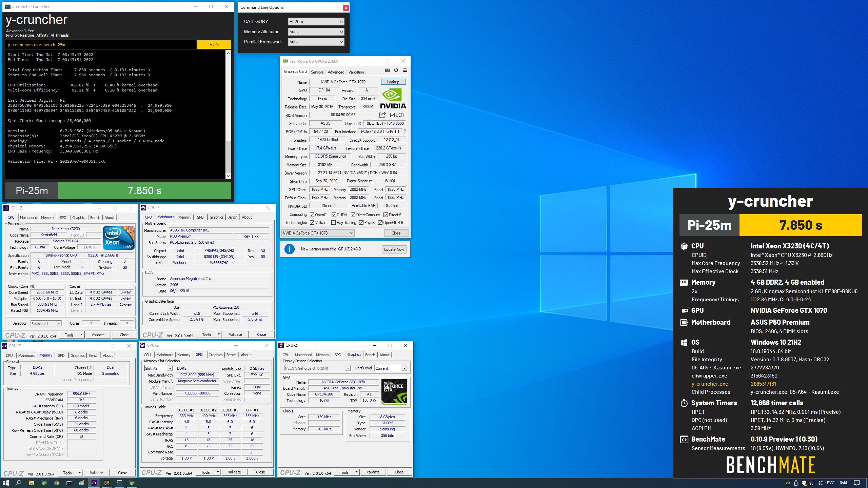Open the Bench tab in CPU-Z Graphics window
The width and height of the screenshot is (868, 488).
[370, 355]
